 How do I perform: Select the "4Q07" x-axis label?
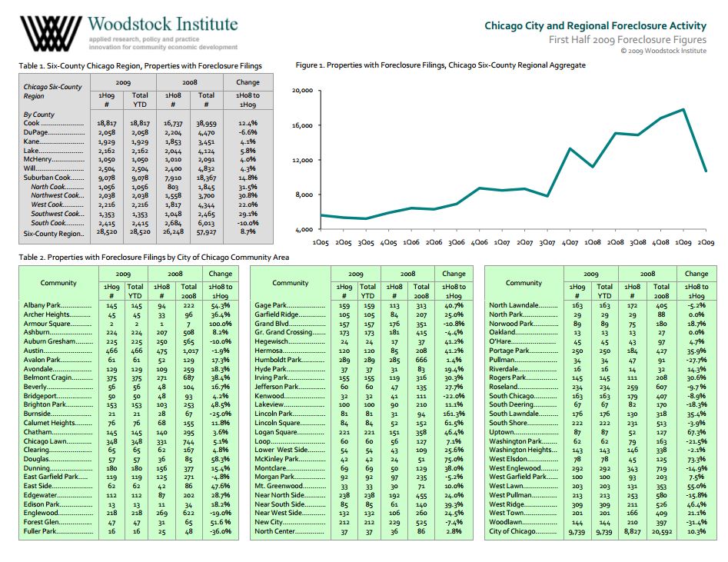(x=570, y=242)
